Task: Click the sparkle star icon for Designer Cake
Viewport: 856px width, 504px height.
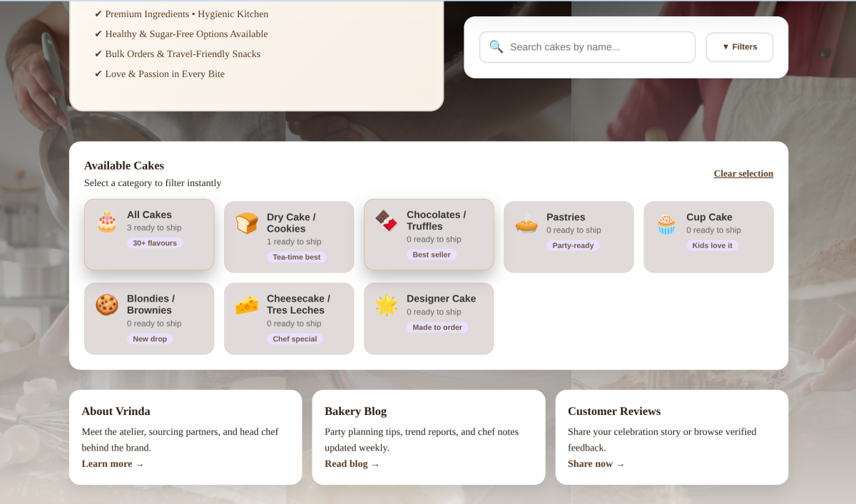Action: tap(387, 305)
